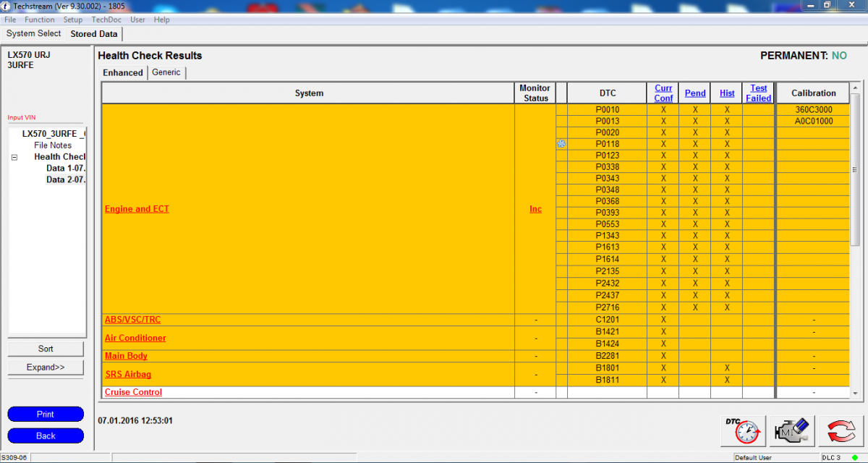The width and height of the screenshot is (868, 463).
Task: Click the blue Back button
Action: tap(46, 436)
